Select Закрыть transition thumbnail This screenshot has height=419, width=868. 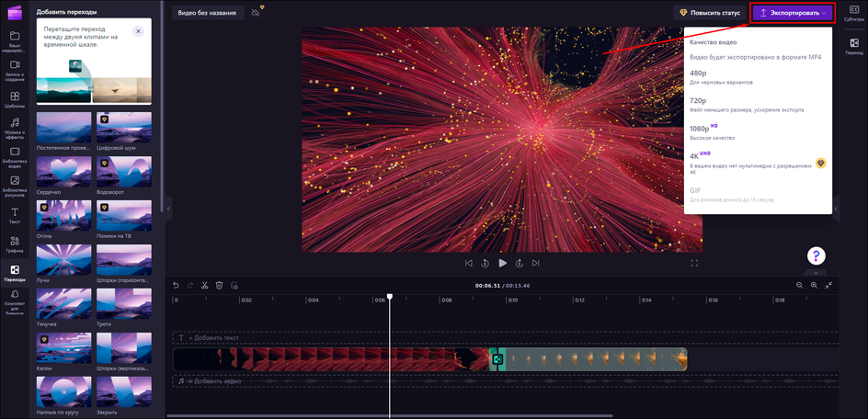(124, 391)
